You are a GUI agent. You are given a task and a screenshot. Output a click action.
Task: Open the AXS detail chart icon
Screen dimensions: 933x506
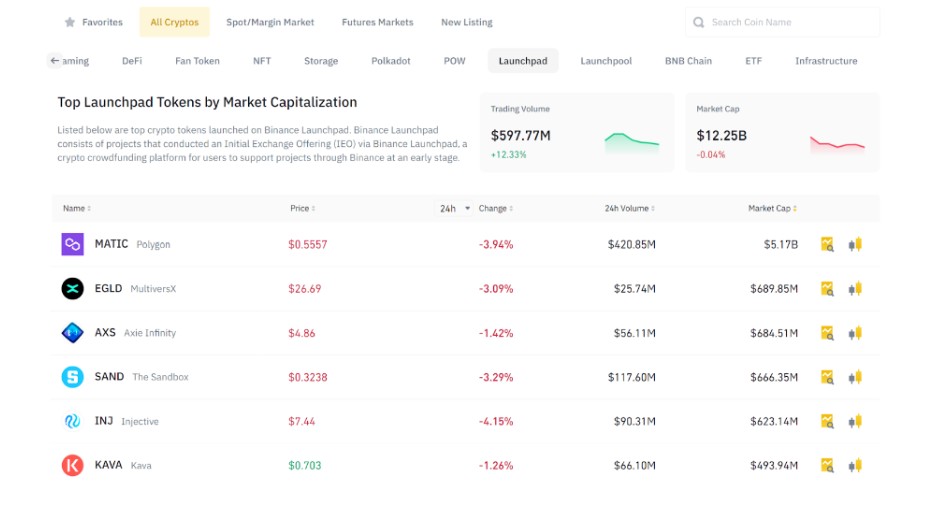pyautogui.click(x=827, y=333)
